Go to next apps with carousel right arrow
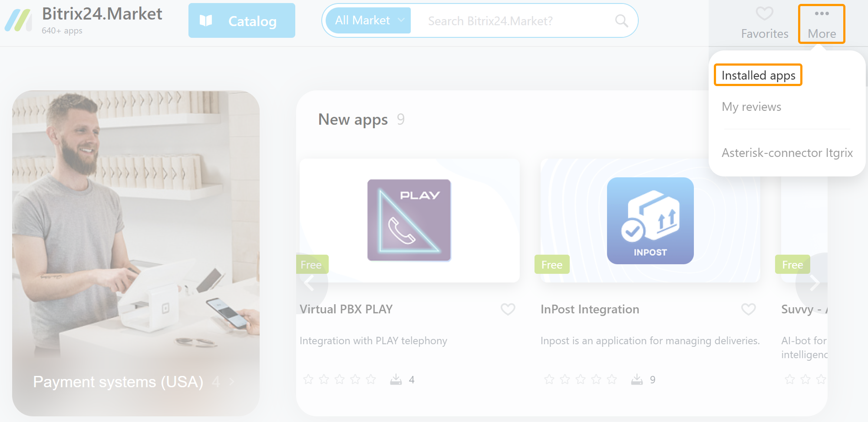 (814, 283)
